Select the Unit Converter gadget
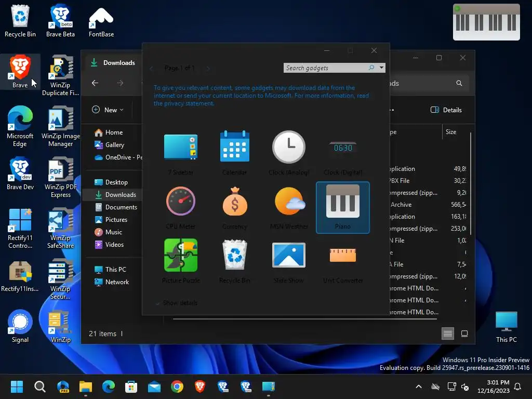Image resolution: width=532 pixels, height=399 pixels. (x=343, y=262)
